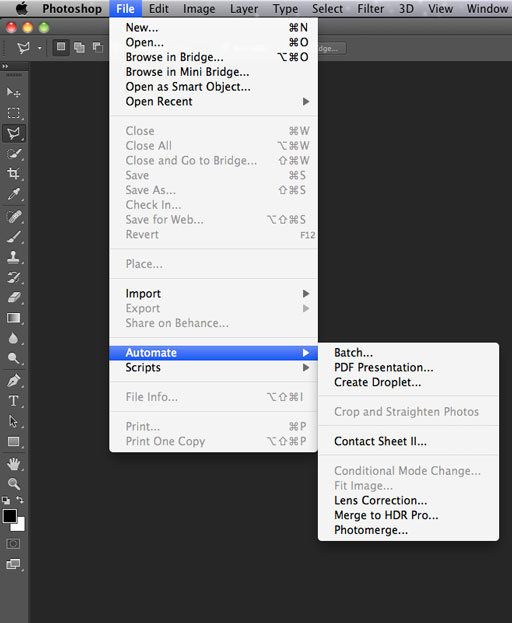Viewport: 512px width, 623px height.
Task: Select the Horizontal Type tool
Action: click(14, 401)
